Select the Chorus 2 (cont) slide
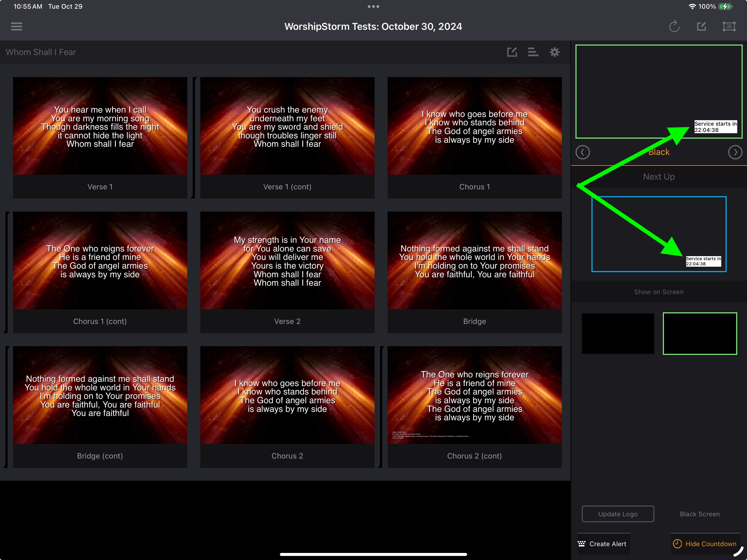Viewport: 747px width, 560px height. (475, 407)
